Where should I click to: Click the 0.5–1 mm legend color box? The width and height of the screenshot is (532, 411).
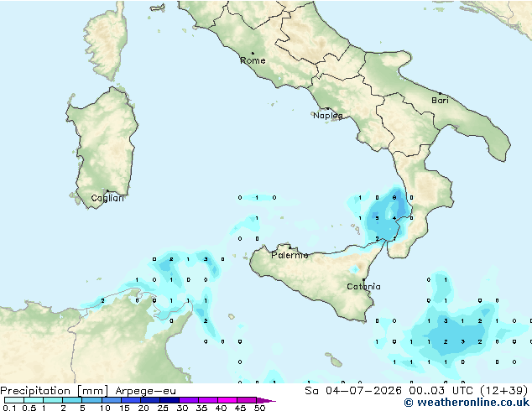[34, 400]
